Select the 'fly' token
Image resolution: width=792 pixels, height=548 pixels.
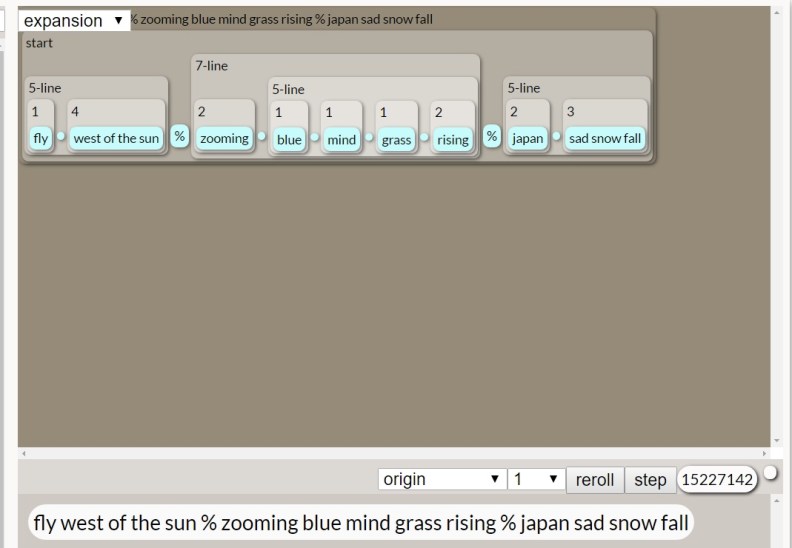(x=40, y=138)
